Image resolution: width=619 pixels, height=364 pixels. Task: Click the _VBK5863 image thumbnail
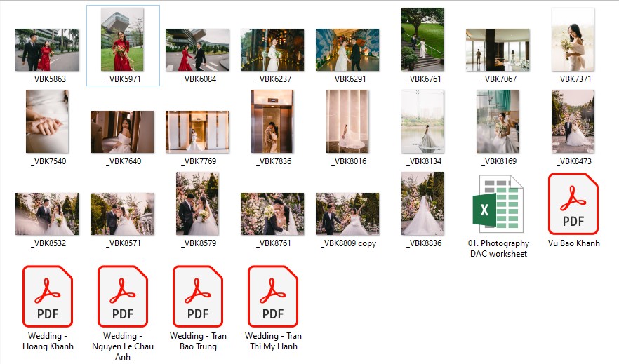pos(47,50)
